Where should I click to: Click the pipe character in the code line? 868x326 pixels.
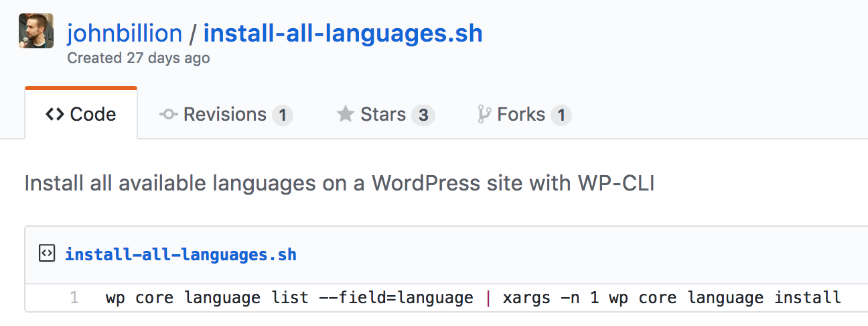coord(488,298)
